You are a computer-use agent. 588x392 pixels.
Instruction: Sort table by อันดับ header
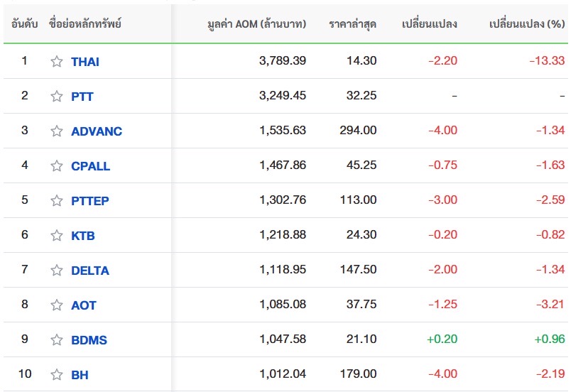[x=25, y=24]
